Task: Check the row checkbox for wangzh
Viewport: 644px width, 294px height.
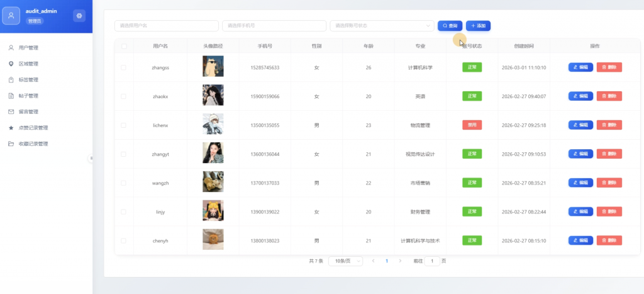Action: (x=124, y=183)
